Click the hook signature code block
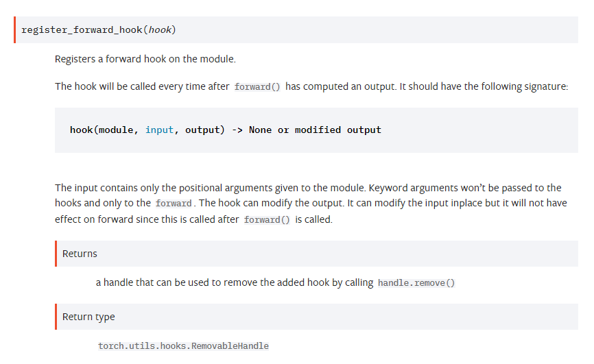 pyautogui.click(x=316, y=130)
